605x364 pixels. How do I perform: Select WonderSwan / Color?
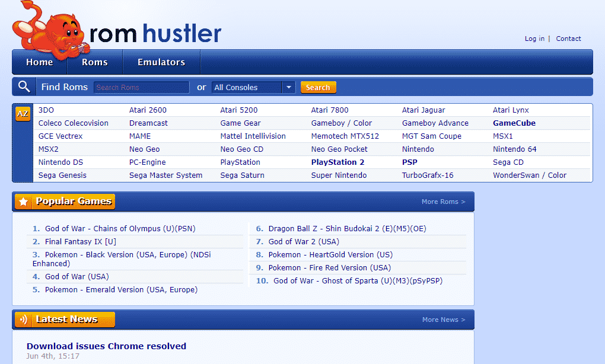(530, 175)
